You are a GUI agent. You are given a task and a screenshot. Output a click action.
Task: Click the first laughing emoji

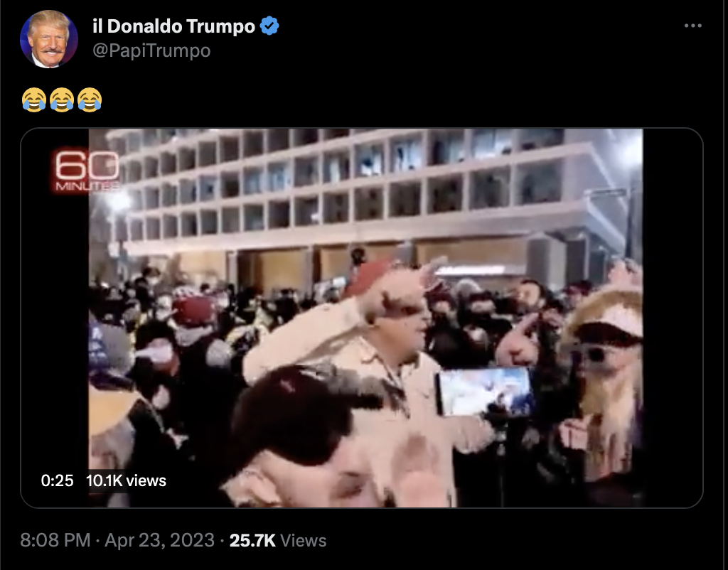pyautogui.click(x=34, y=100)
